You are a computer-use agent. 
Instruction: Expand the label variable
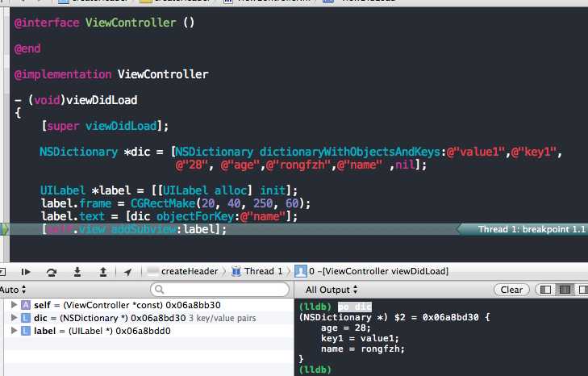pyautogui.click(x=14, y=331)
